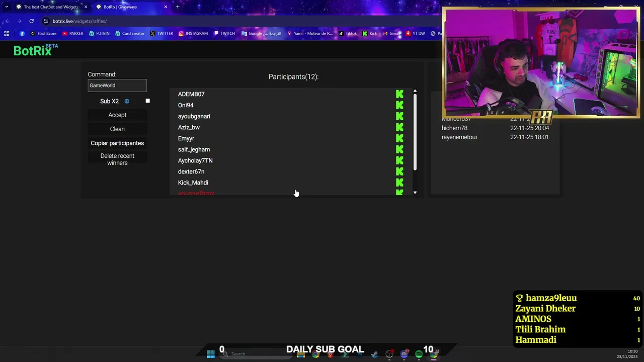644x362 pixels.
Task: Select participant Kick_Mahdi
Action: coord(193,183)
